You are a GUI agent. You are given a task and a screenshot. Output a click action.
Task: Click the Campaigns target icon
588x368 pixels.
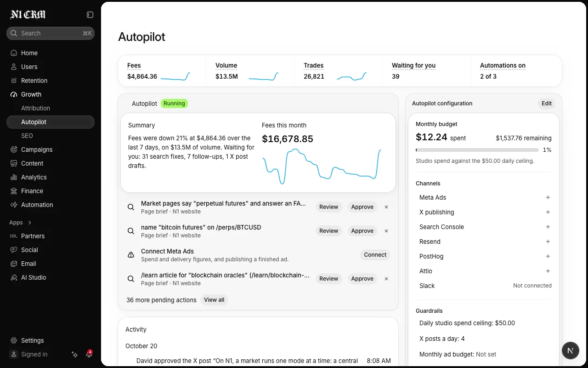pos(14,149)
